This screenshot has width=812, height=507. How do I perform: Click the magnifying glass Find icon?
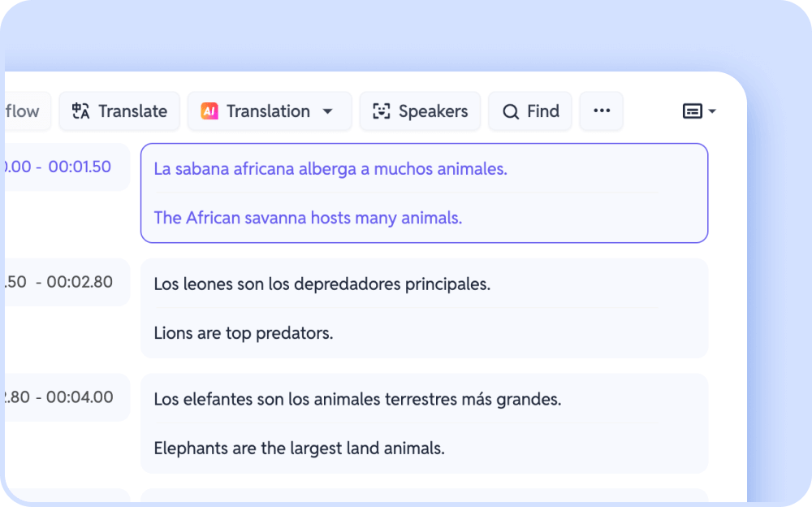pos(510,112)
